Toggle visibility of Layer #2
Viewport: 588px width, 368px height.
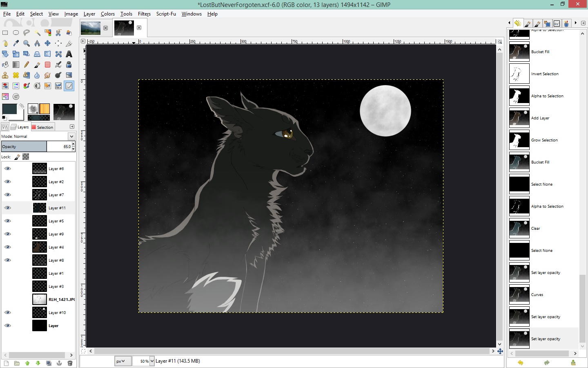coord(7,182)
